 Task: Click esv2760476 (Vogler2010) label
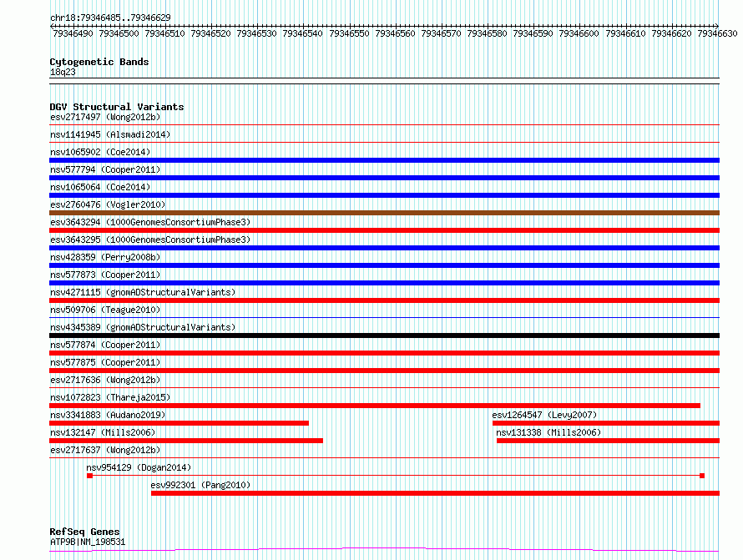click(108, 204)
